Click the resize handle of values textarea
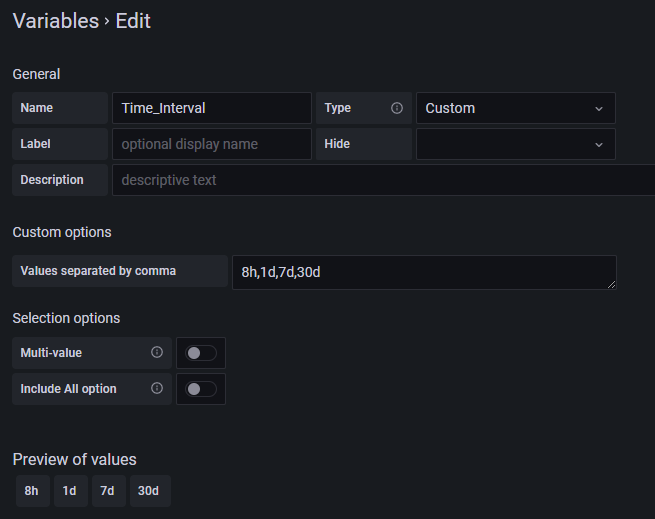Image resolution: width=655 pixels, height=519 pixels. [611, 285]
